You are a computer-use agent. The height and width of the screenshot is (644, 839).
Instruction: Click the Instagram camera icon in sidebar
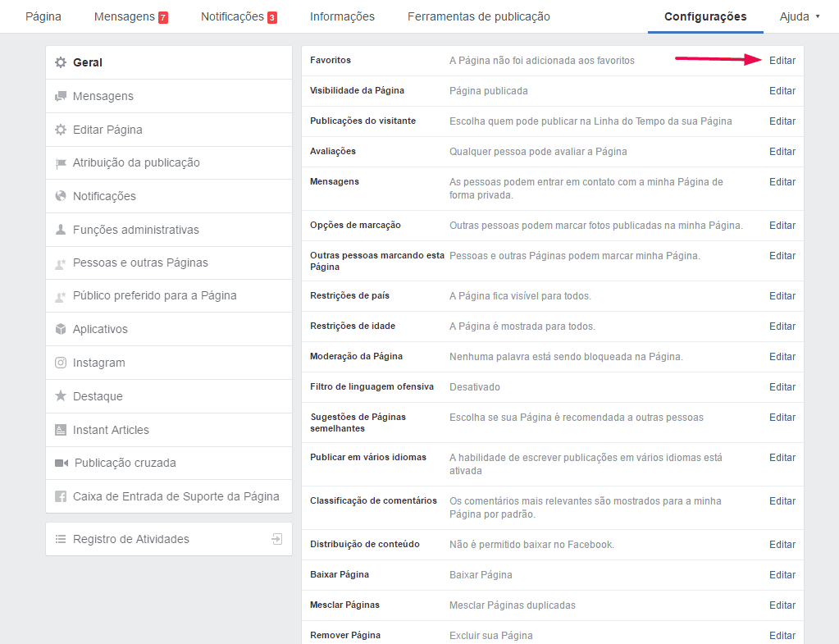[x=61, y=363]
